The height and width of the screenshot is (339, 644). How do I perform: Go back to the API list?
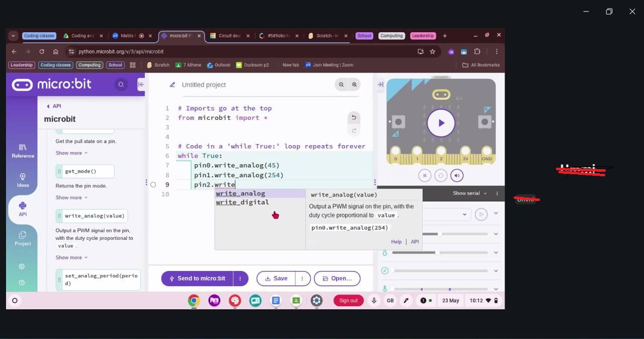(x=53, y=106)
